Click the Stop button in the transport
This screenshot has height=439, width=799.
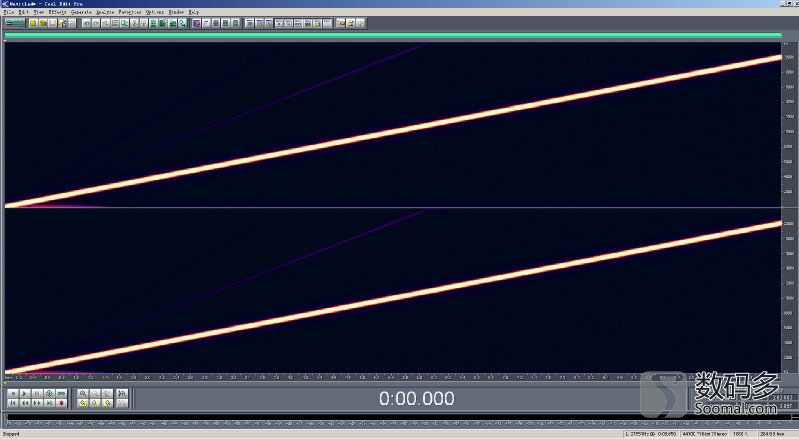pos(12,393)
